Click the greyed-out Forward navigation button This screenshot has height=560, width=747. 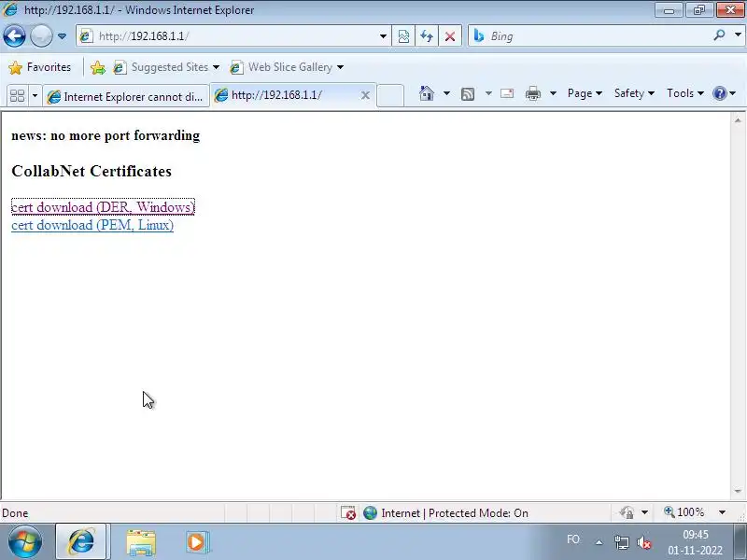point(41,35)
